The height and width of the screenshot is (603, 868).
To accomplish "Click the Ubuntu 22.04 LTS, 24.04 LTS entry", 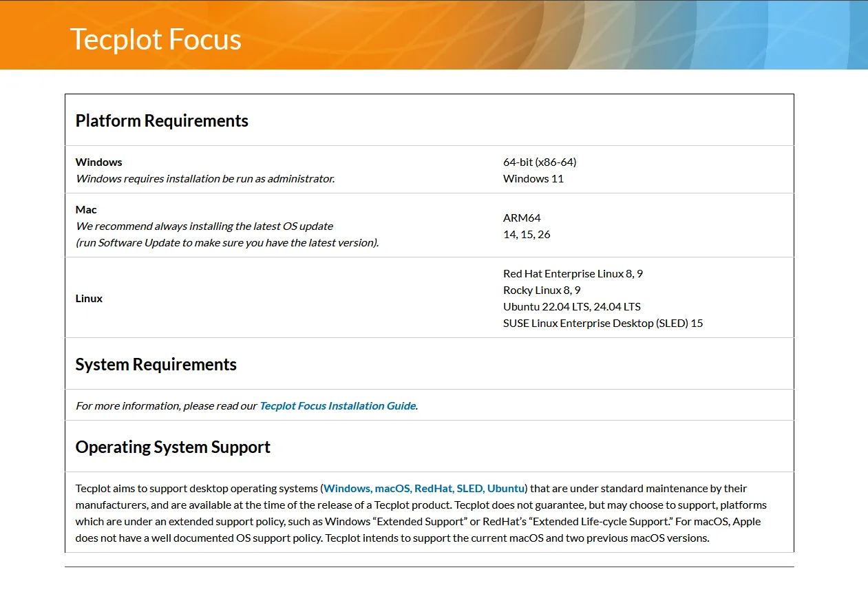I will (571, 306).
